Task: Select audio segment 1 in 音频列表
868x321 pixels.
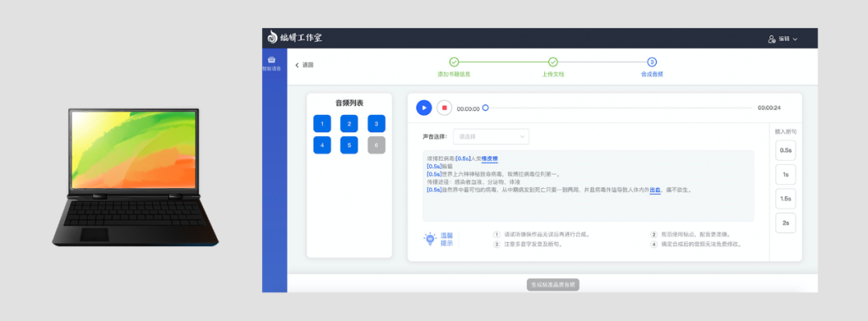Action: [x=322, y=124]
